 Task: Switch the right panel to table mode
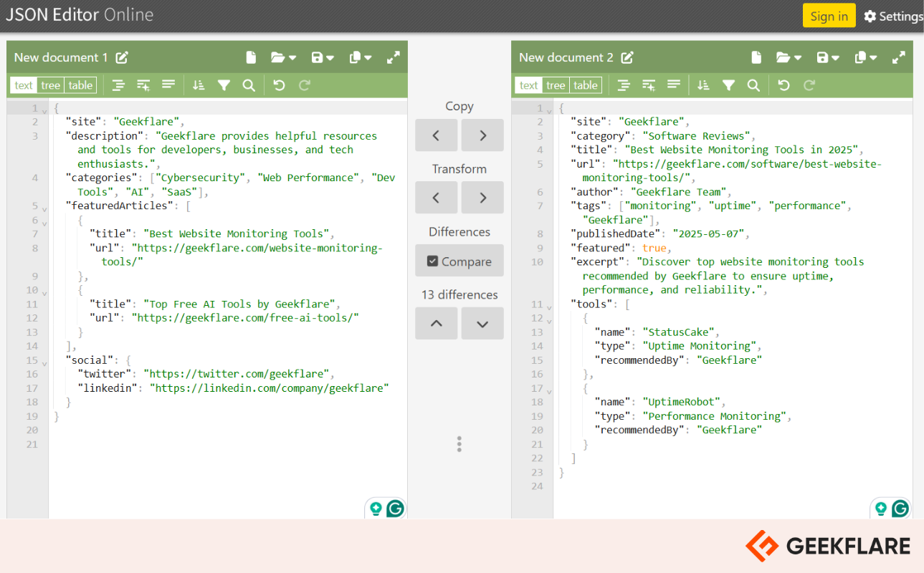coord(585,85)
